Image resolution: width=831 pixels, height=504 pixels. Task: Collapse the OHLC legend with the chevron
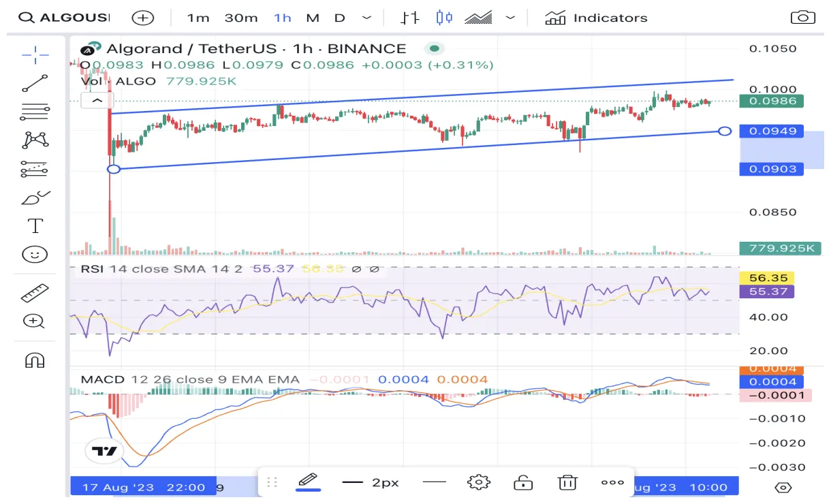coord(97,100)
